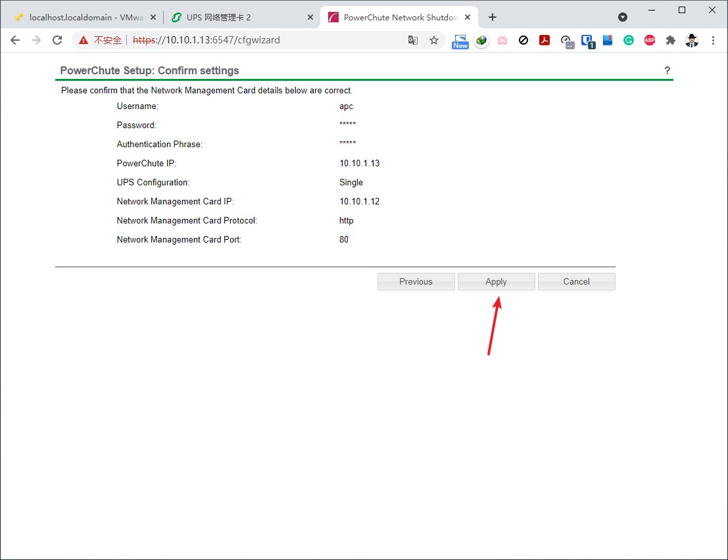Expand the tab search dropdown arrow
728x560 pixels.
(x=623, y=17)
